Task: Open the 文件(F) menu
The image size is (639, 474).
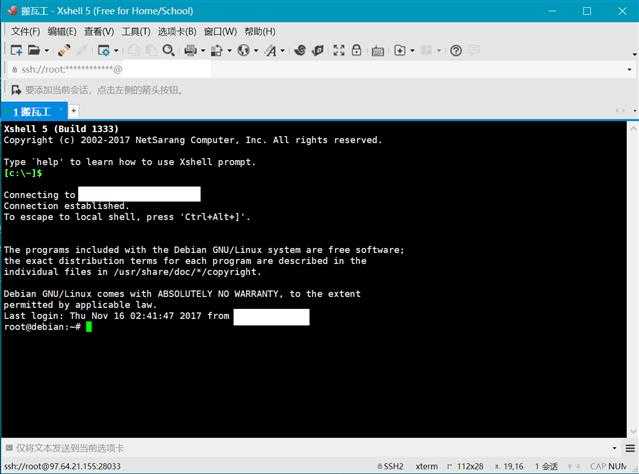Action: (x=26, y=31)
